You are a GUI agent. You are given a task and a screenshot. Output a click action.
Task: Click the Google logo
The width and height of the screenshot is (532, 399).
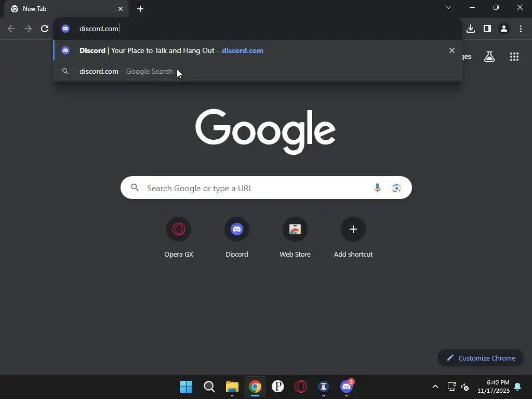coord(265,131)
